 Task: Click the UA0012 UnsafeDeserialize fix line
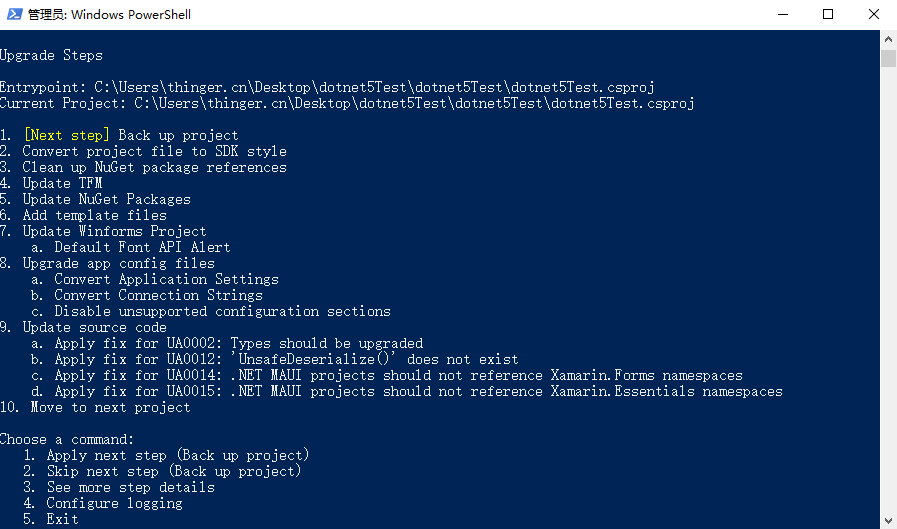274,360
